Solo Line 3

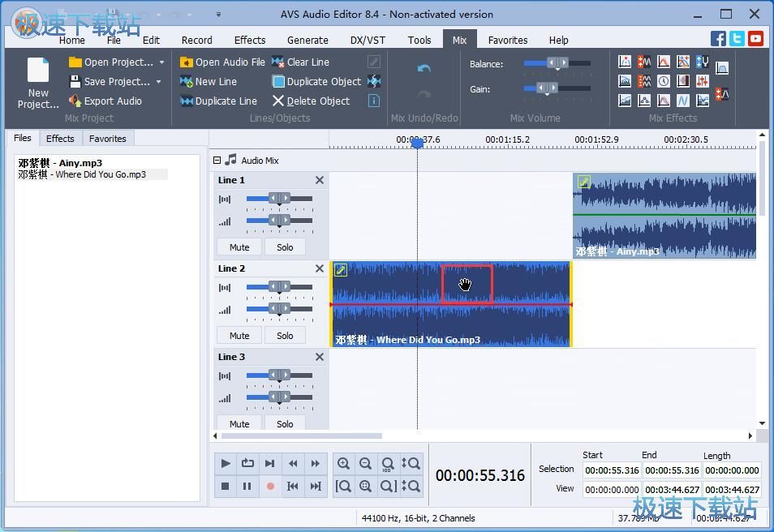click(x=285, y=423)
